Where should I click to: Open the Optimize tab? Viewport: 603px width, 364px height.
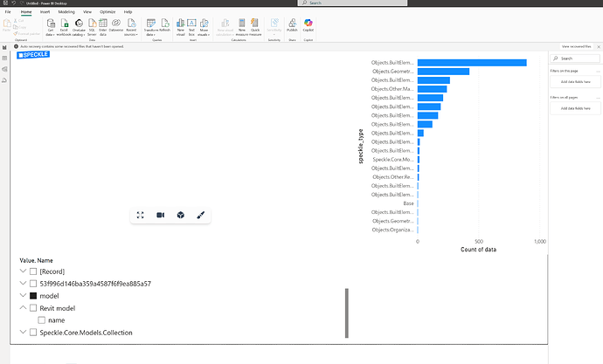(107, 12)
